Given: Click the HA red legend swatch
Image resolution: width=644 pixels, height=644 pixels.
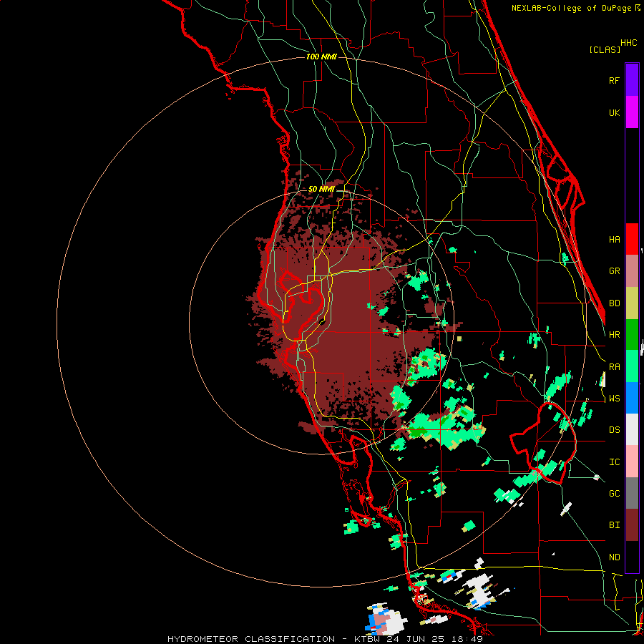Looking at the screenshot, I should point(632,239).
